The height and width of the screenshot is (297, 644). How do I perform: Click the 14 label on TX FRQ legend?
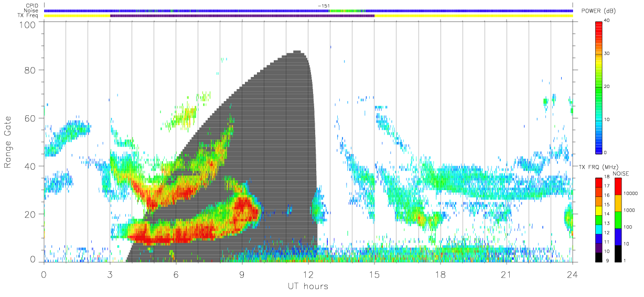pos(606,214)
